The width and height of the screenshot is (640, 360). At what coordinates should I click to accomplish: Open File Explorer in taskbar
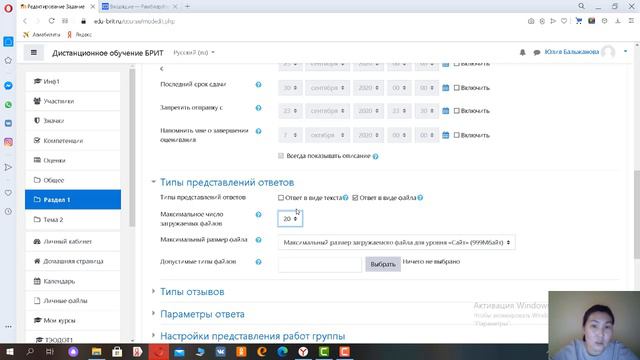point(97,352)
